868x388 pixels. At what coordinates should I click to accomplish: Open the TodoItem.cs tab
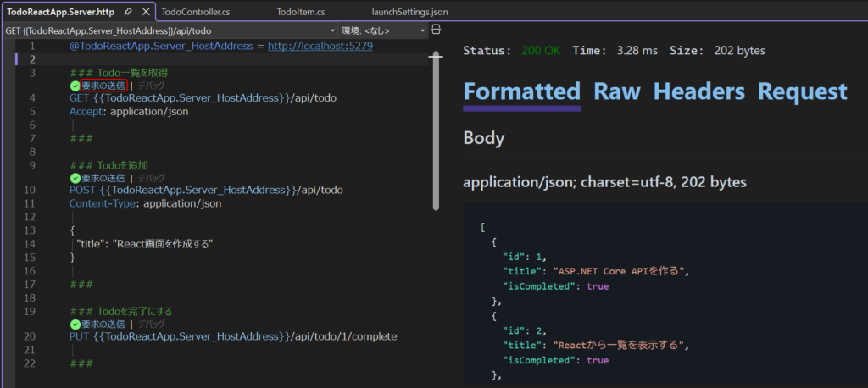[300, 13]
